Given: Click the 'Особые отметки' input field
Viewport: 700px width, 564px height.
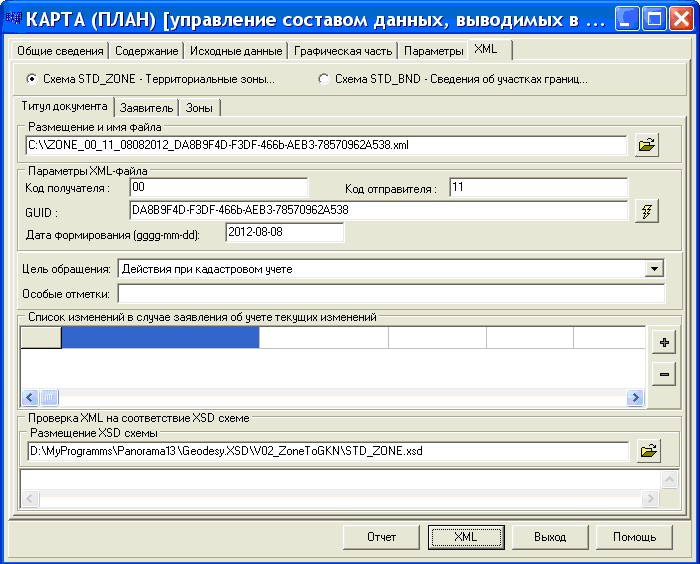Looking at the screenshot, I should point(390,293).
